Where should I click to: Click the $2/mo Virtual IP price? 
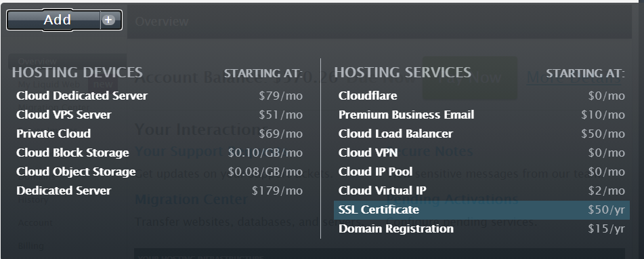click(606, 191)
